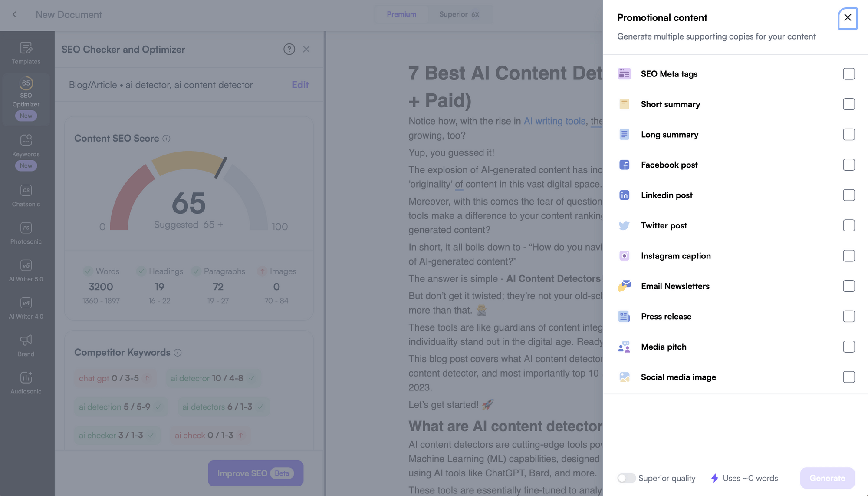Click the Short summary note icon
The height and width of the screenshot is (496, 868).
[x=624, y=104]
